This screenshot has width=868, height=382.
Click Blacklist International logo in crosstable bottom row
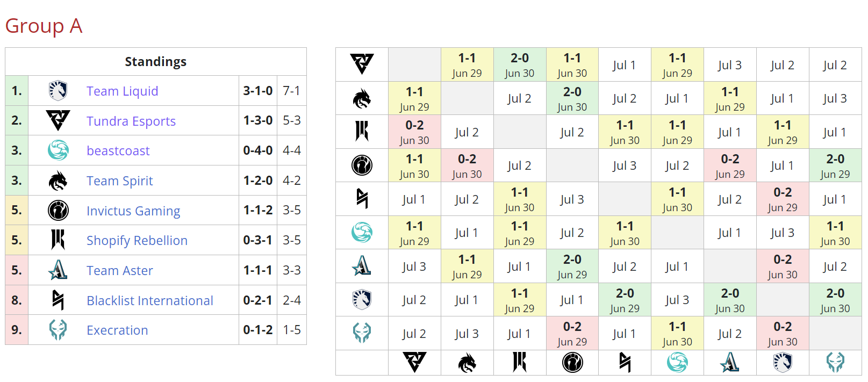pos(625,363)
